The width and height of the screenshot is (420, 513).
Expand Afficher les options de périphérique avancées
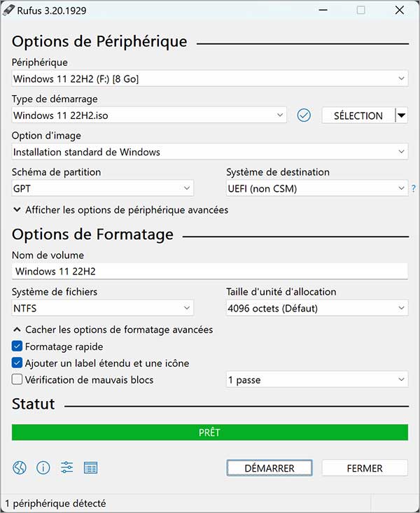click(120, 210)
